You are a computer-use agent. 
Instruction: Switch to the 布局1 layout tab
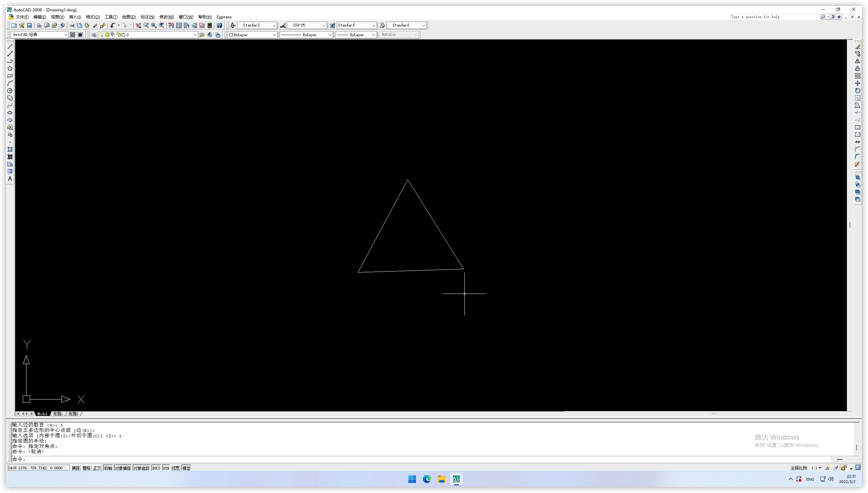click(58, 414)
